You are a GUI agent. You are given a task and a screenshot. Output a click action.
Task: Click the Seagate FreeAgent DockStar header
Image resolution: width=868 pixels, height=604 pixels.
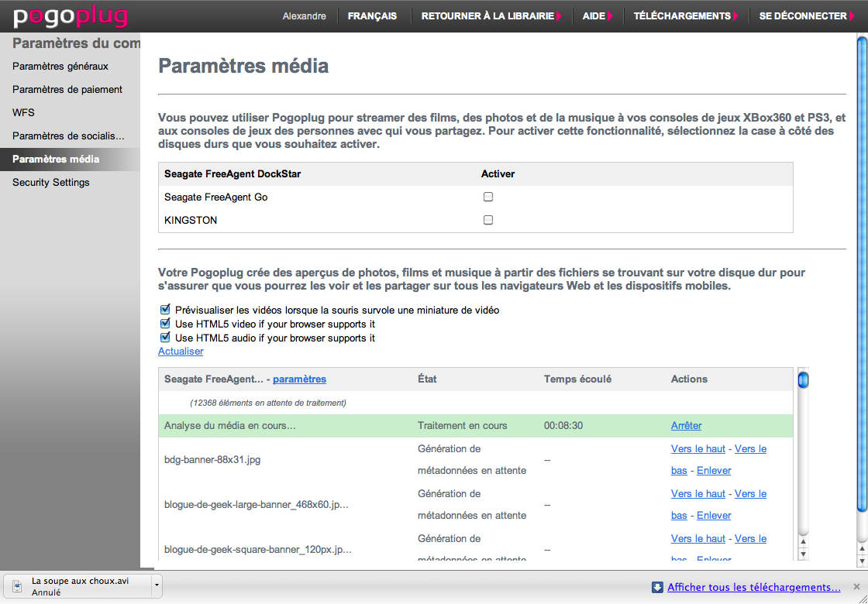coord(232,173)
